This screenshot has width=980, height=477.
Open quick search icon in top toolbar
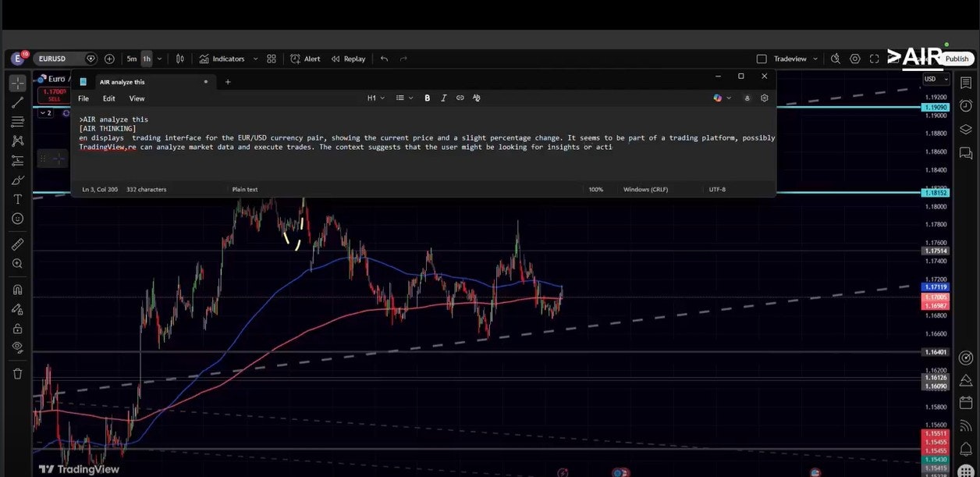(x=836, y=59)
